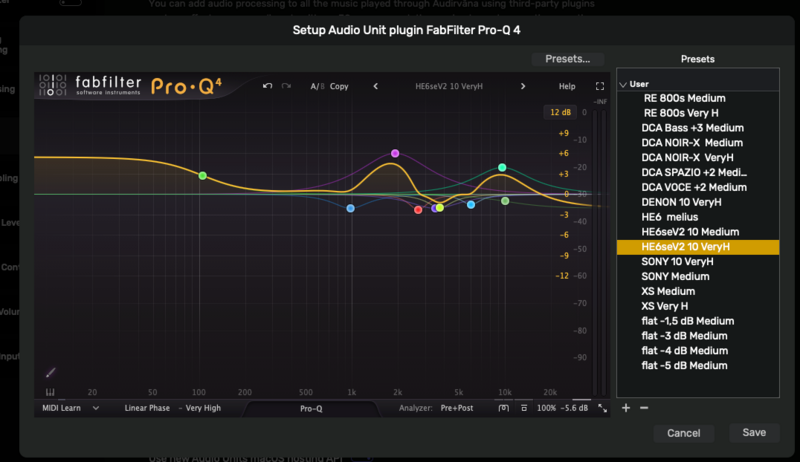Image resolution: width=800 pixels, height=462 pixels.
Task: Click the Presets... button
Action: [x=567, y=59]
